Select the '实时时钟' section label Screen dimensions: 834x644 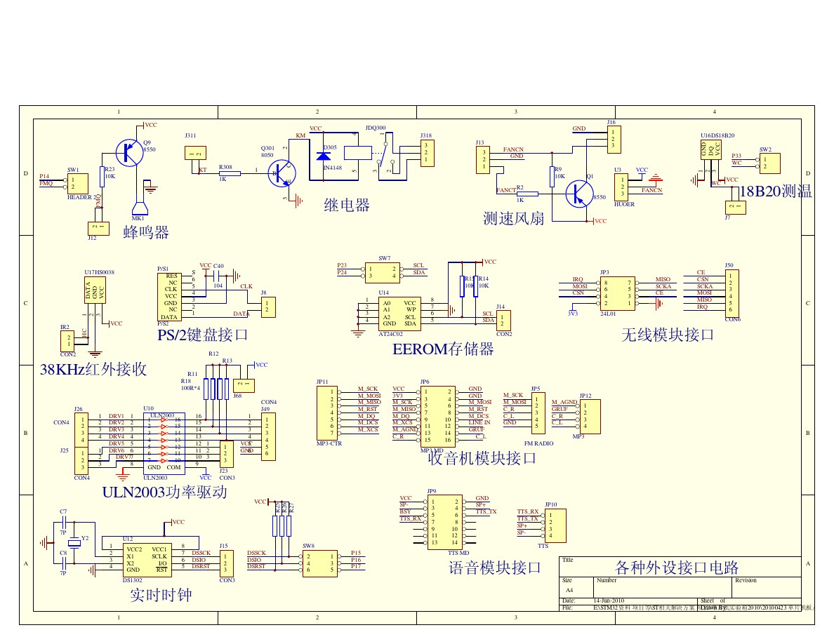click(x=161, y=595)
